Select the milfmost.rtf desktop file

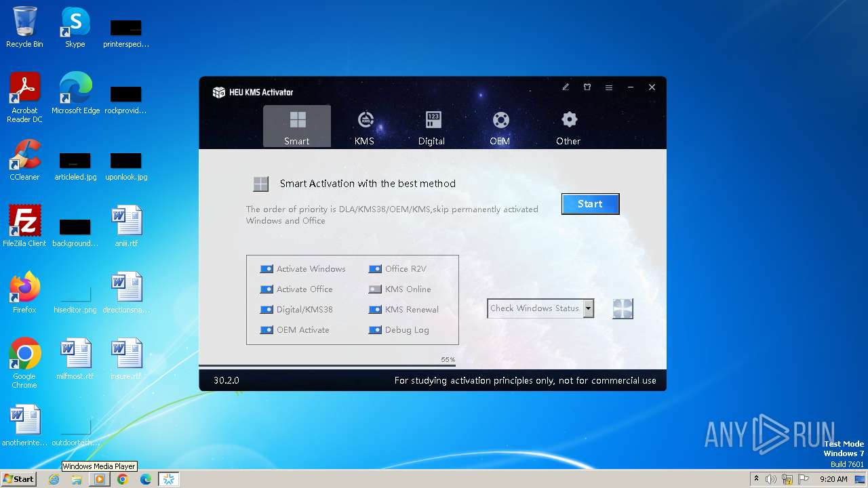[x=75, y=359]
